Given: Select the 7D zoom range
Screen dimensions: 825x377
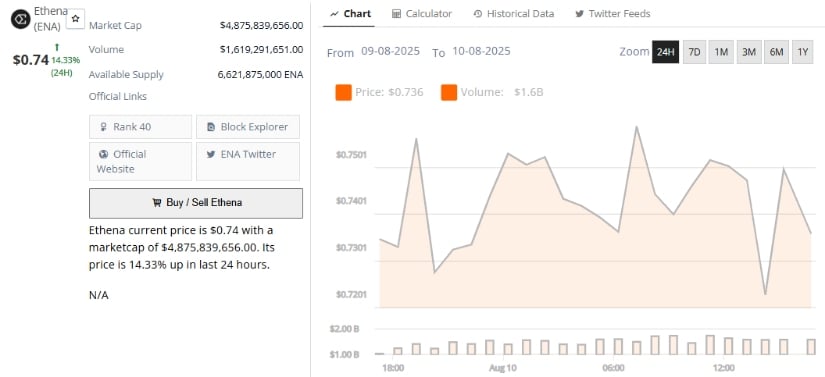Looking at the screenshot, I should click(695, 52).
